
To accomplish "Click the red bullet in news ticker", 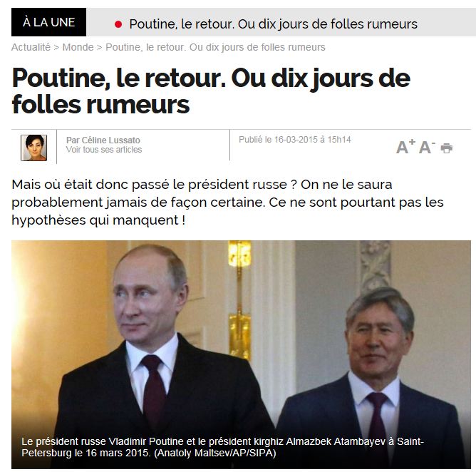I will (118, 24).
